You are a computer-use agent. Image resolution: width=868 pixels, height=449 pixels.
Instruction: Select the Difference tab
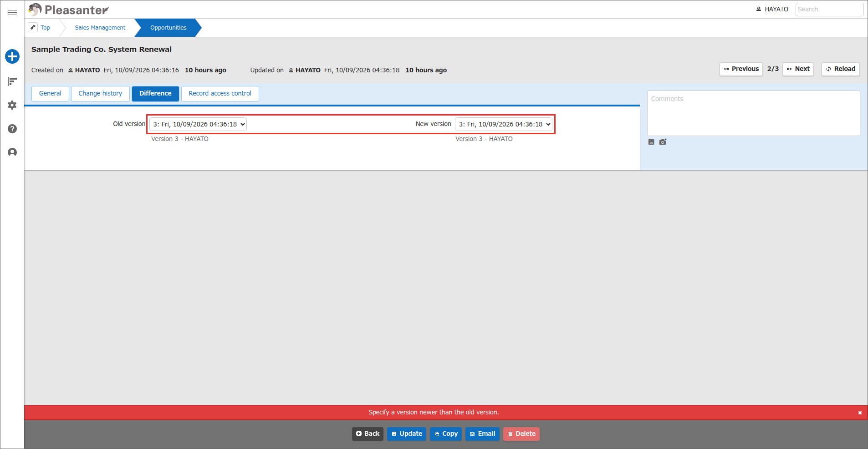pos(155,94)
